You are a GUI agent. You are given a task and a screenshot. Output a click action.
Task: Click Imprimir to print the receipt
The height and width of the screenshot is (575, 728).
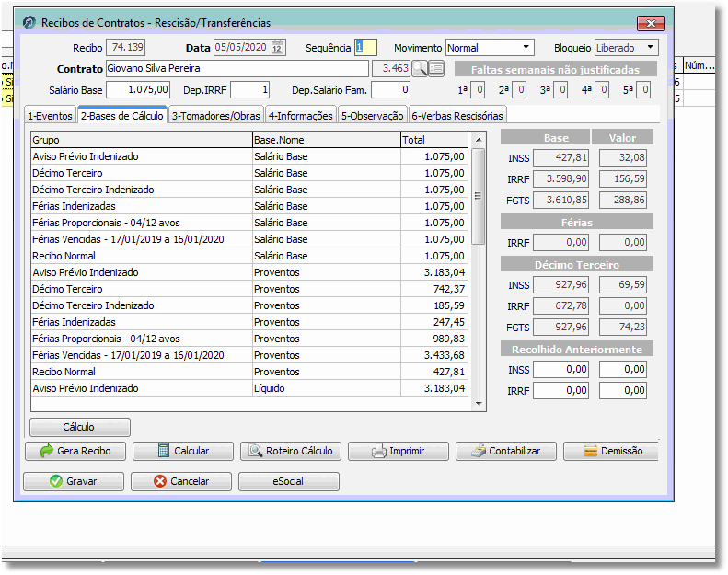pyautogui.click(x=399, y=451)
